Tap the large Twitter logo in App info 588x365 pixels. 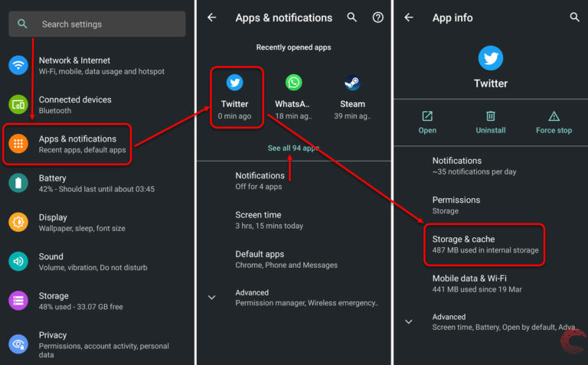[x=491, y=58]
